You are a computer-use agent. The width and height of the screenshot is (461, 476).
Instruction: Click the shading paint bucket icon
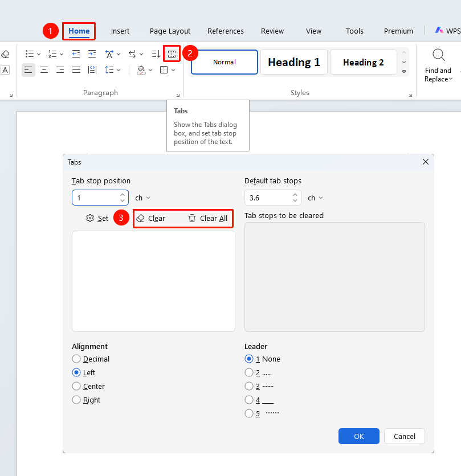[x=141, y=70]
